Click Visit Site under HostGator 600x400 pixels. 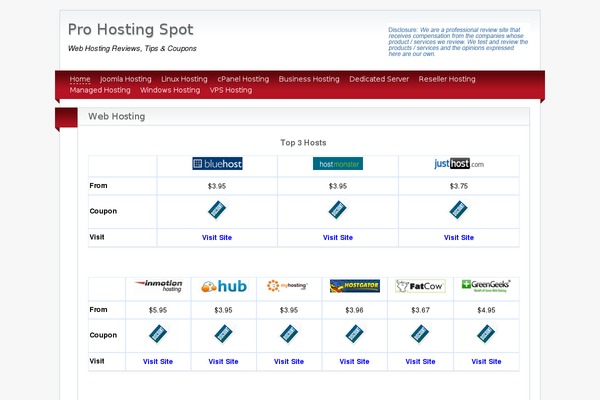pyautogui.click(x=354, y=362)
